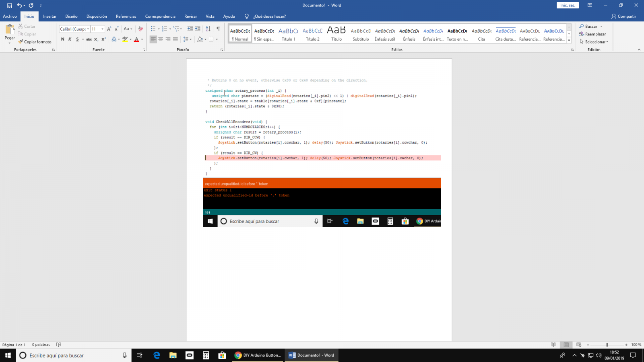Open highlight color dropdown arrow

[x=130, y=39]
